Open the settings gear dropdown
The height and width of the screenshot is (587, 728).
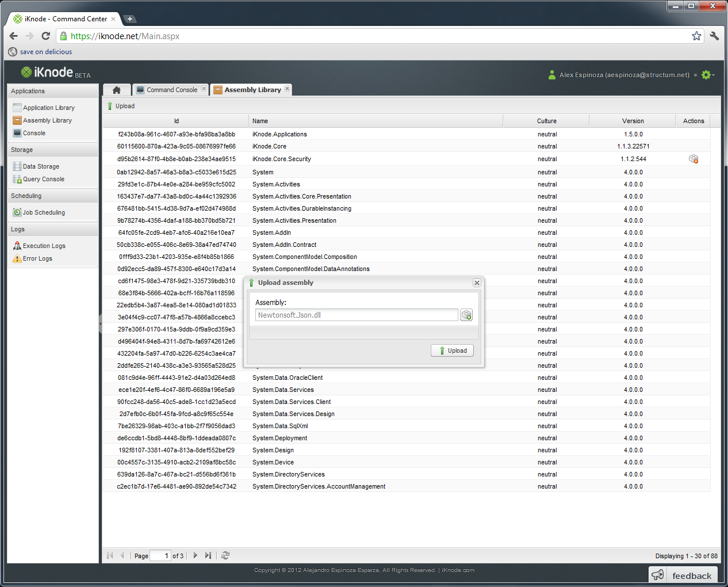(707, 75)
